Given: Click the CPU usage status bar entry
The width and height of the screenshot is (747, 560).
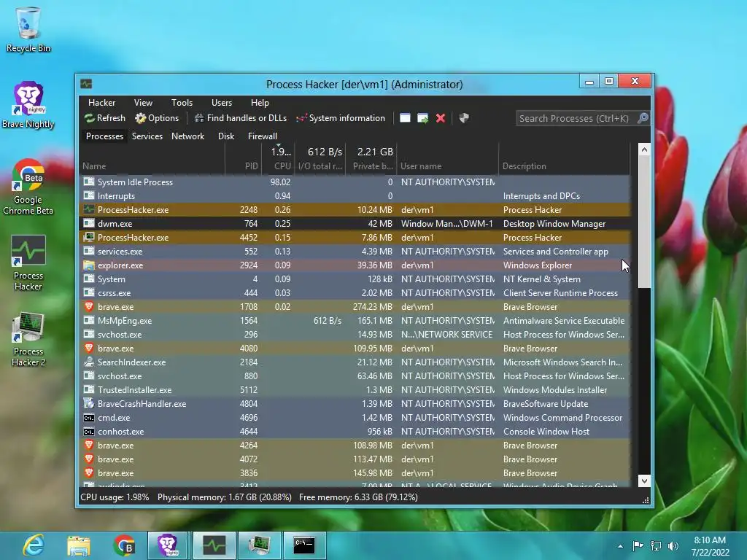Looking at the screenshot, I should [115, 497].
